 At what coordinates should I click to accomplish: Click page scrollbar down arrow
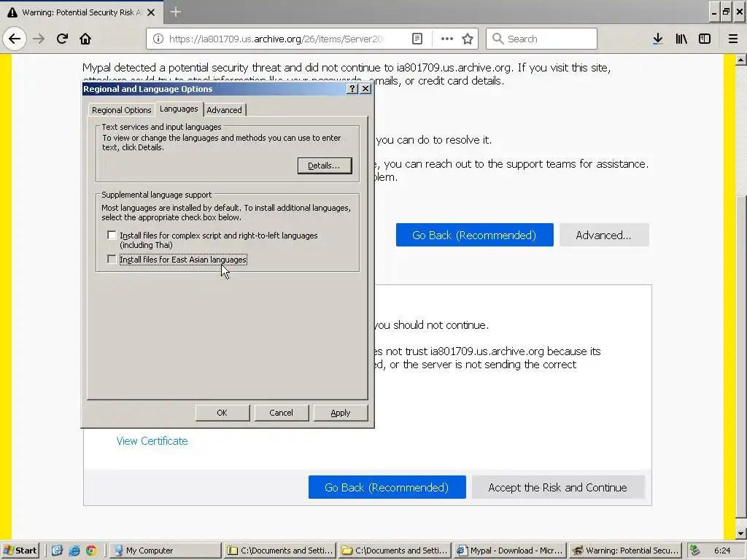[x=741, y=533]
